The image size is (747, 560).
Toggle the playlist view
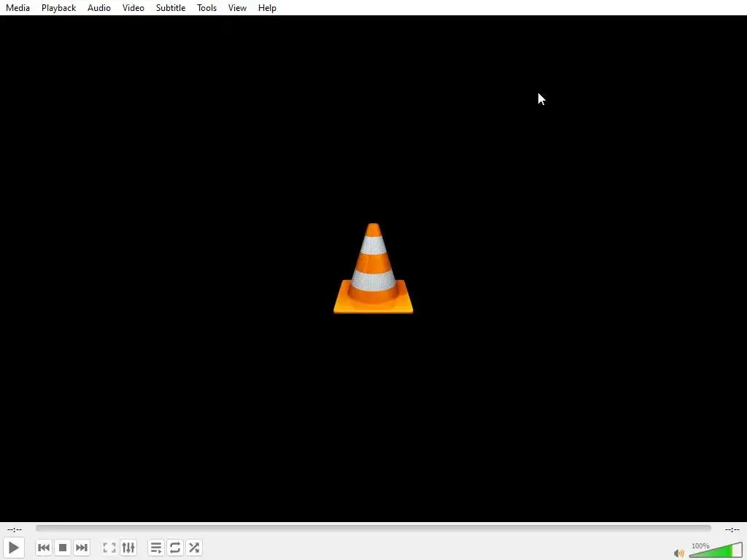156,548
